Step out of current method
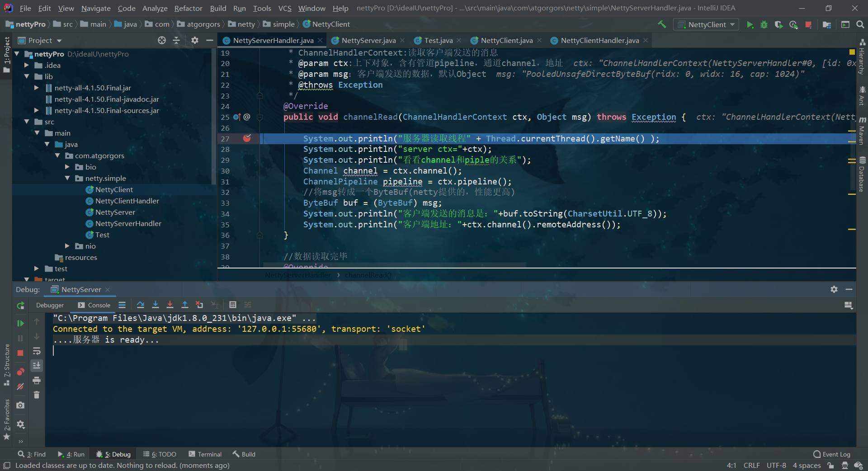The image size is (868, 471). point(185,305)
